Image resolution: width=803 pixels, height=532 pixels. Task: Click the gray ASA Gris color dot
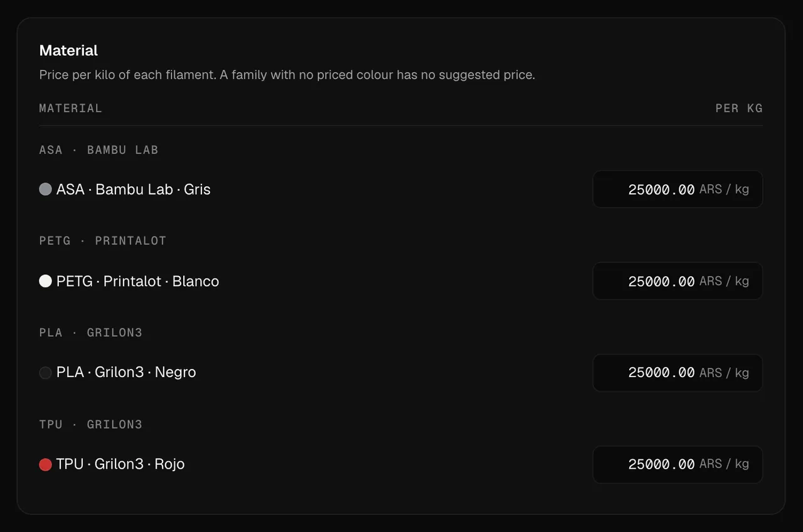45,189
